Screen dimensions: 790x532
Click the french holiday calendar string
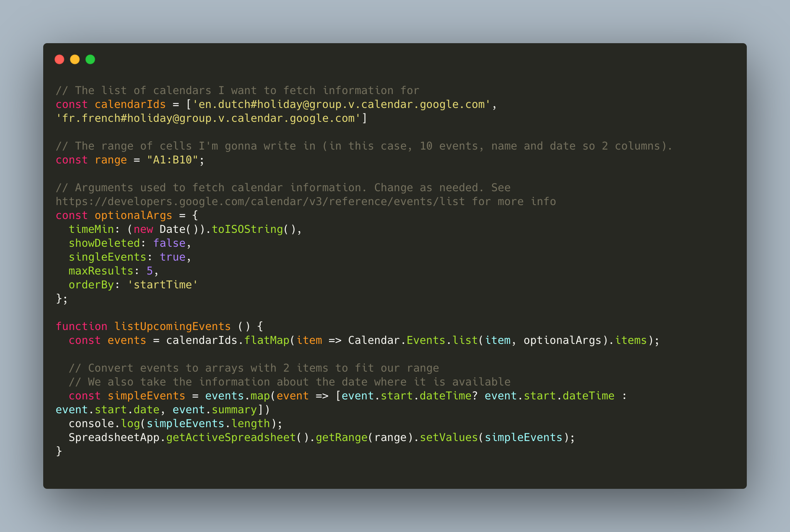point(208,118)
